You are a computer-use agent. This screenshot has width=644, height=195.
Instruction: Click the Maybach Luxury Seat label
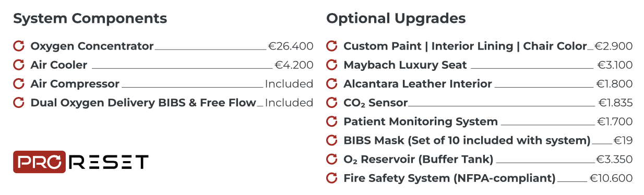coord(405,65)
